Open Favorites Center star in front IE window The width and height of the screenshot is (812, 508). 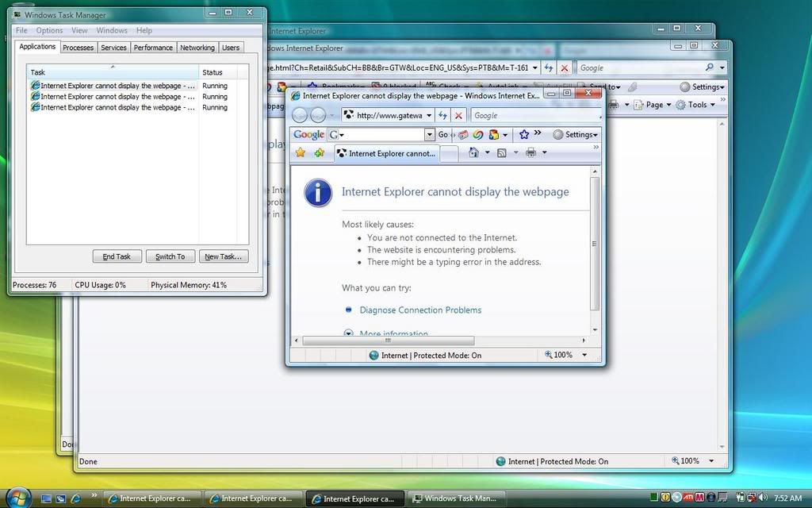click(x=301, y=152)
